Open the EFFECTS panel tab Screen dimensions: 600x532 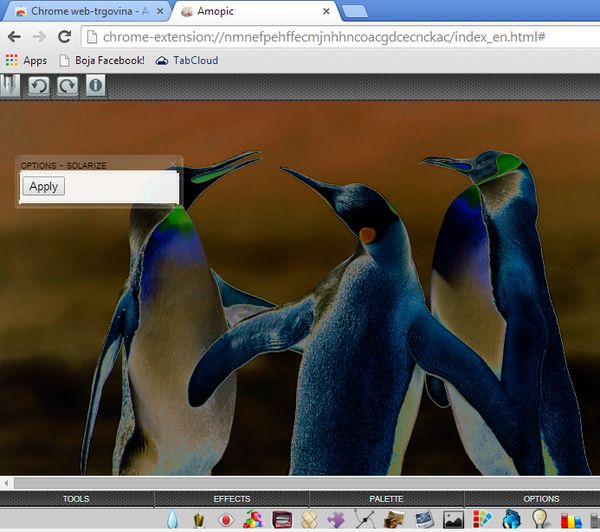(232, 498)
